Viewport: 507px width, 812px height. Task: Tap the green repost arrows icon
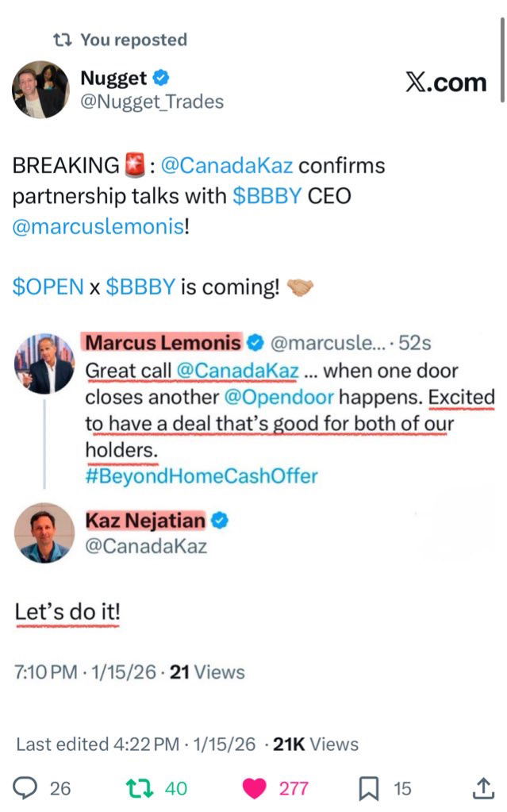pyautogui.click(x=140, y=789)
